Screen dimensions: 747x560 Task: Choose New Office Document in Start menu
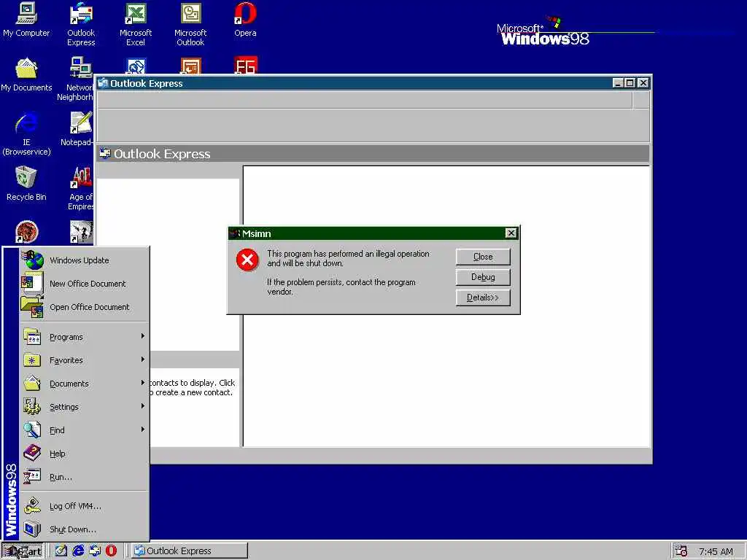85,284
